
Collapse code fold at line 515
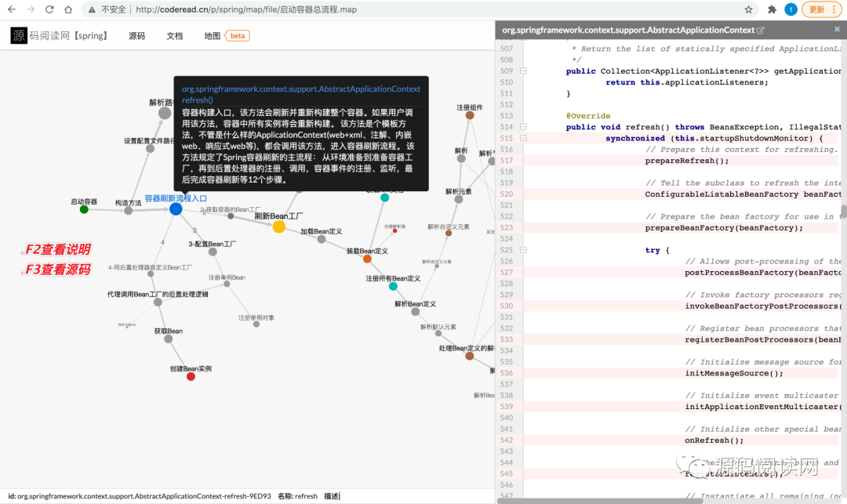pyautogui.click(x=523, y=138)
